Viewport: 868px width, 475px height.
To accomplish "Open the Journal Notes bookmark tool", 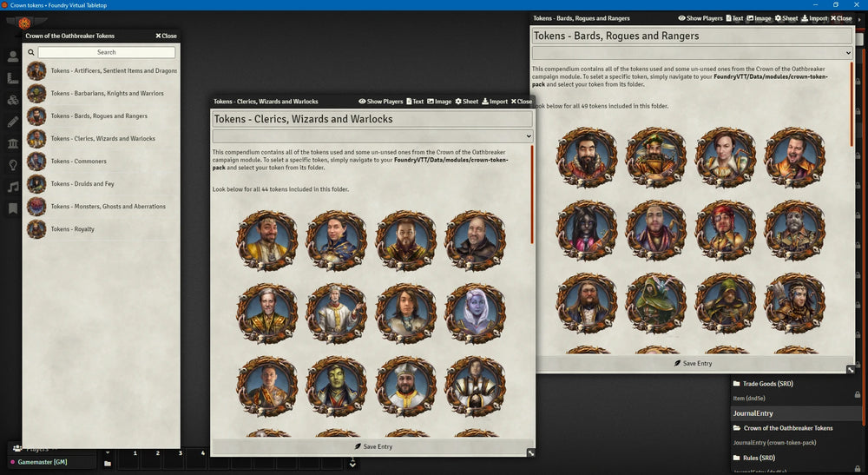I will point(13,208).
